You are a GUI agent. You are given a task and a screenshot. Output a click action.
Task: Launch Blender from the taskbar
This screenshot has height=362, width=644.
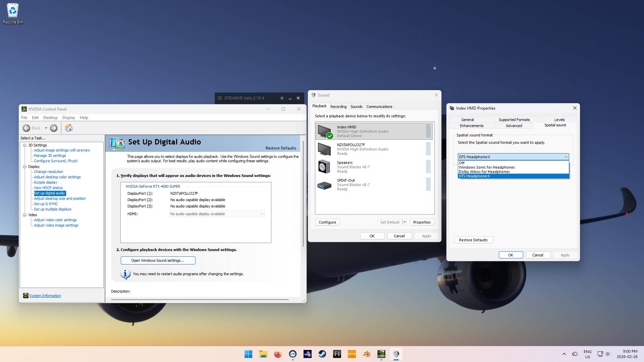point(367,354)
